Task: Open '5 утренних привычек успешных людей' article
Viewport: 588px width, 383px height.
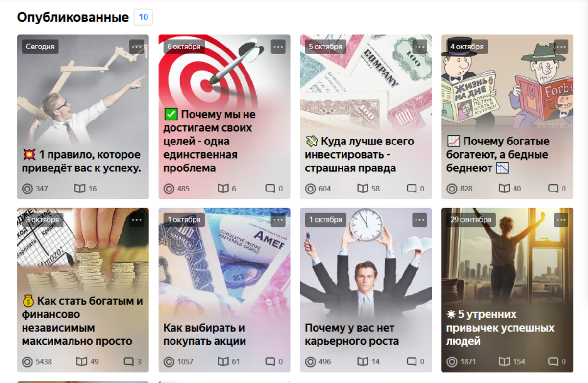Action: pos(500,328)
